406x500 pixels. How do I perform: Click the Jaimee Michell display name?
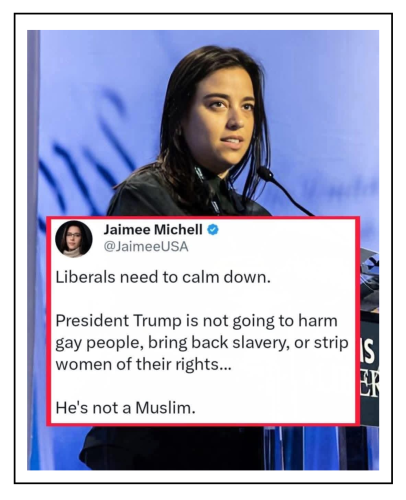point(153,229)
